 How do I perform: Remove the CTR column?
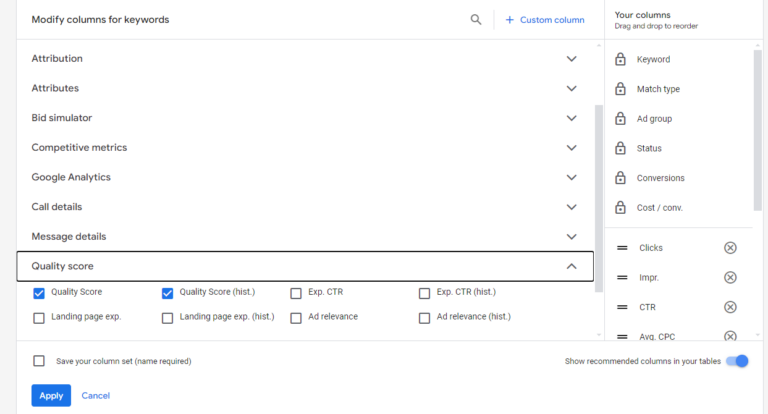click(x=730, y=307)
